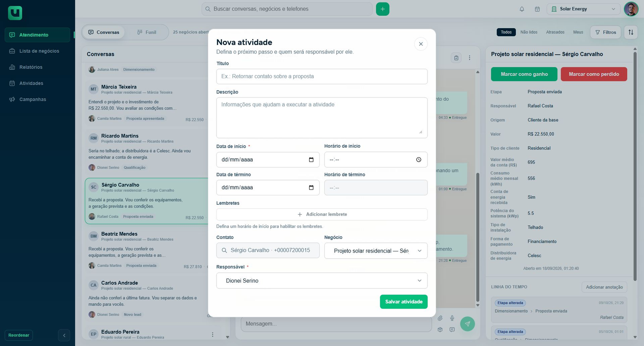Viewport: 644px width, 346px height.
Task: Open the chat header three-dot menu
Action: pos(469,58)
